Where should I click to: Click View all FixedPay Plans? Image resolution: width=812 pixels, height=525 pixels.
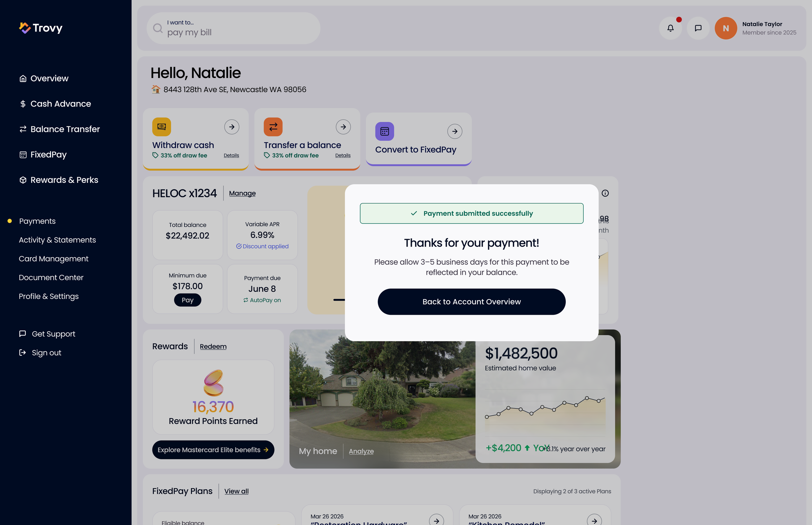(x=236, y=491)
